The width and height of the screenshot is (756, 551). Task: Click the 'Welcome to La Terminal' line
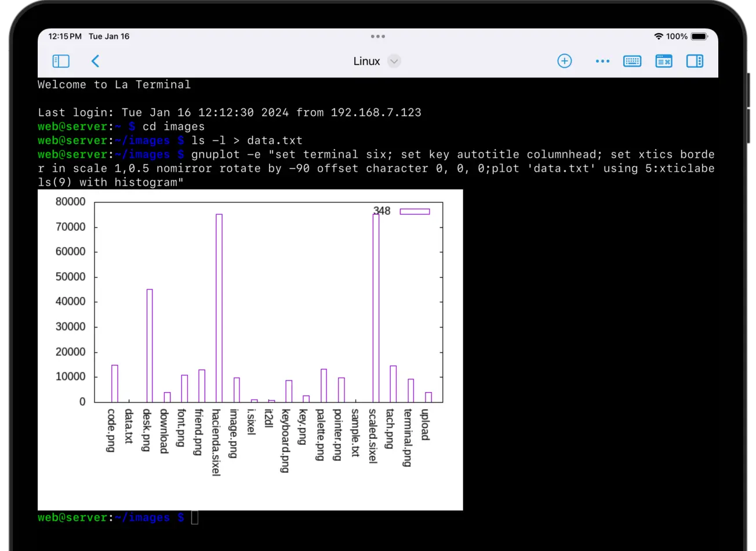coord(114,85)
